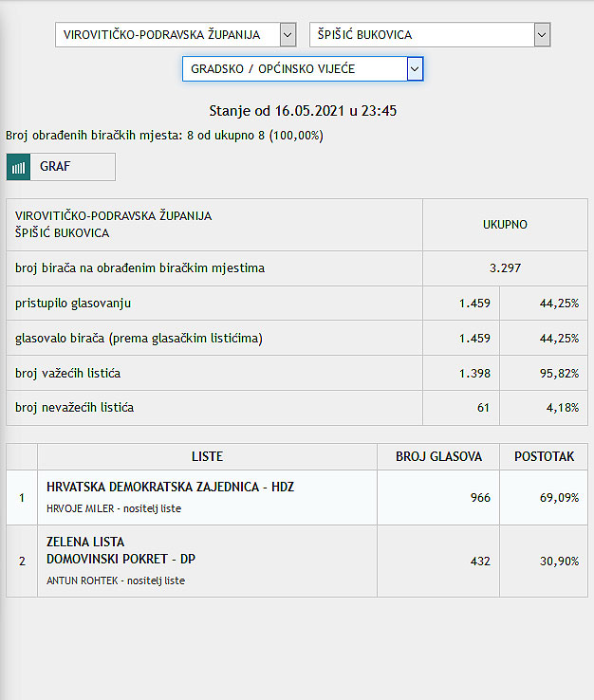Select the HDZ list row

point(297,497)
